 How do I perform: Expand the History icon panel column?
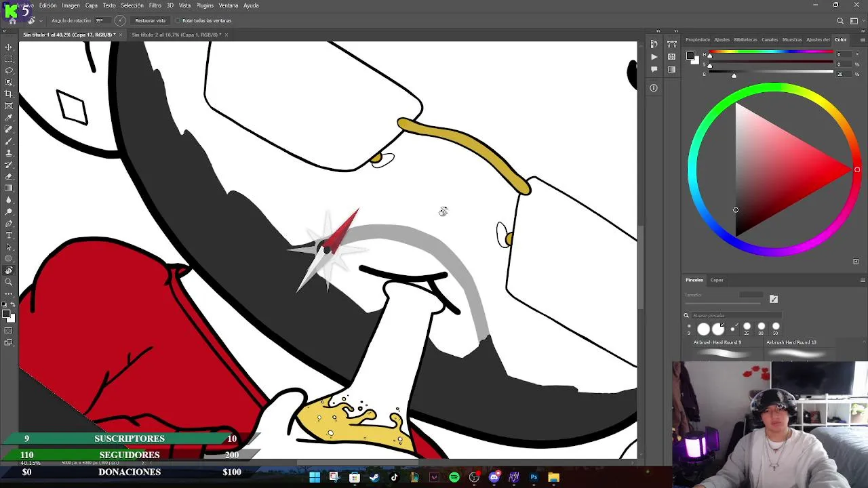[658, 30]
